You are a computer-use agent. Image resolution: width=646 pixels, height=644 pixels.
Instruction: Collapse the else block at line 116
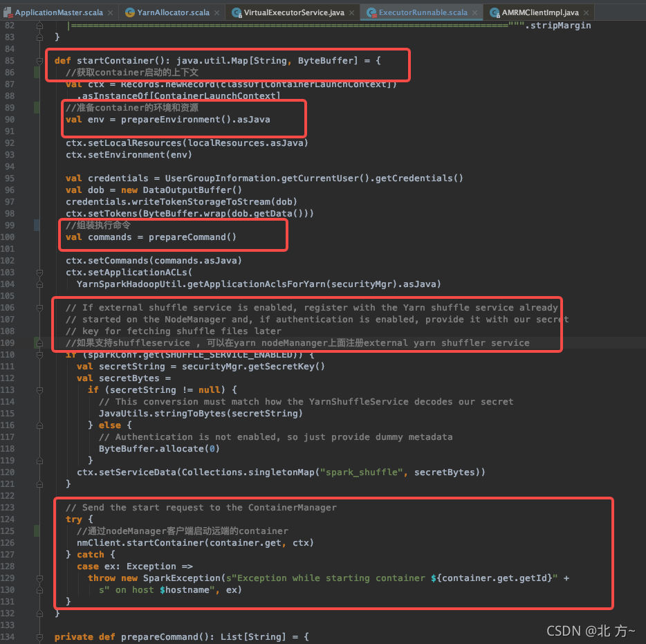tap(39, 425)
